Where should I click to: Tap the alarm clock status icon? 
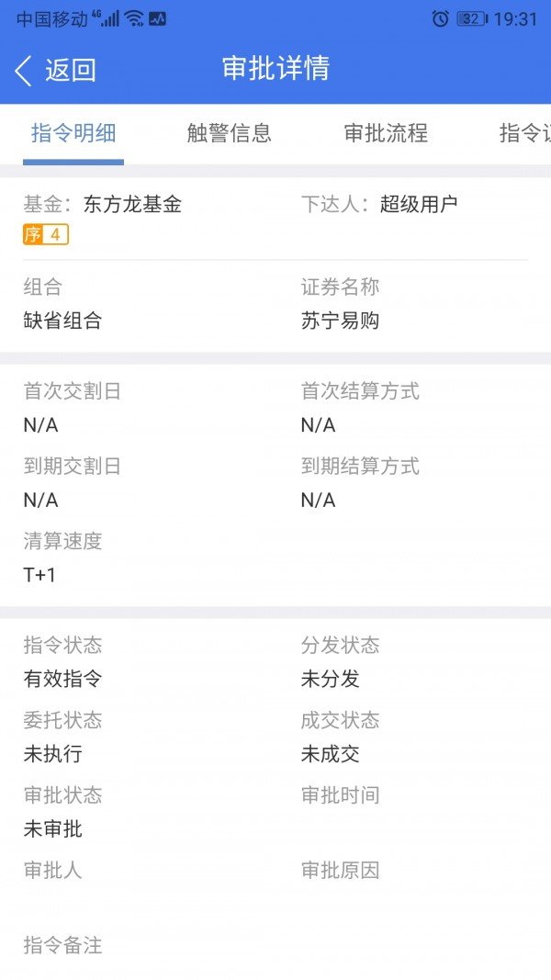coord(441,18)
